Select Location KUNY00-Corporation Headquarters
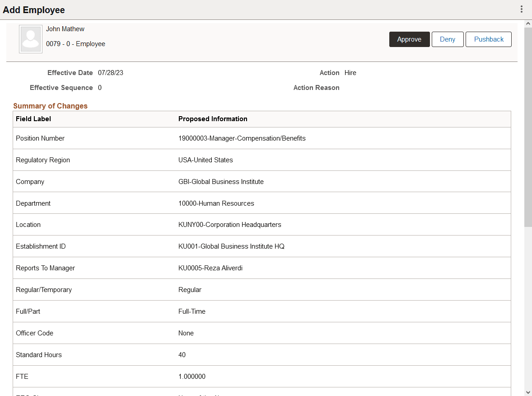The width and height of the screenshot is (532, 396). click(x=229, y=224)
